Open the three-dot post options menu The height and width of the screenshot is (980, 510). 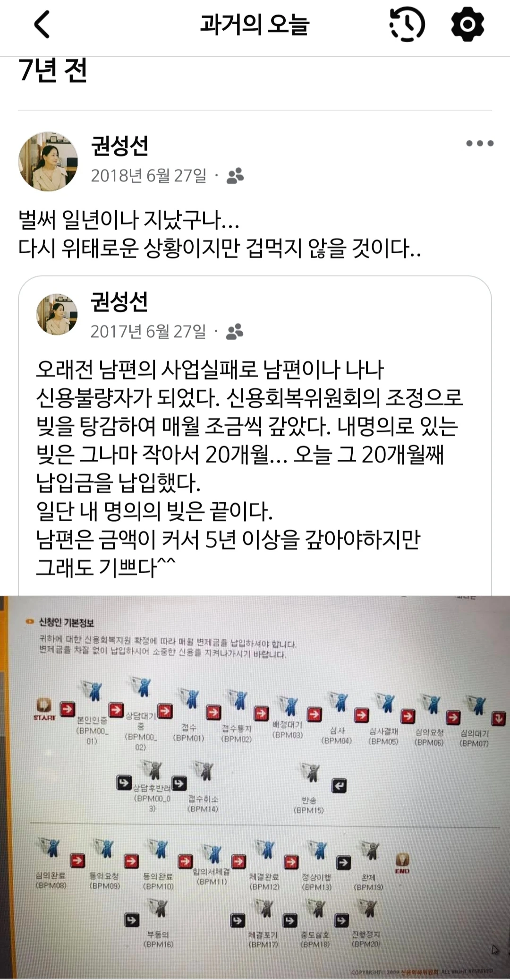coord(480,143)
